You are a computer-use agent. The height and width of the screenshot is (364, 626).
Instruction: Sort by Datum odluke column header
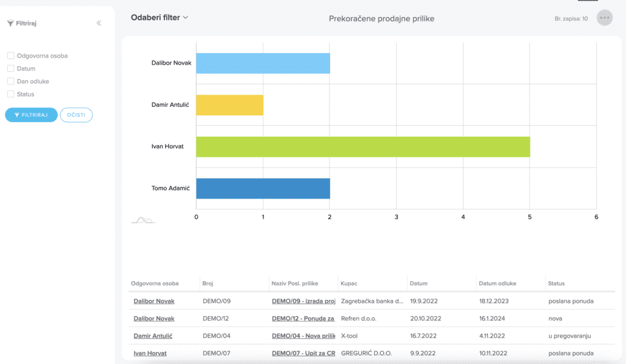coord(498,283)
